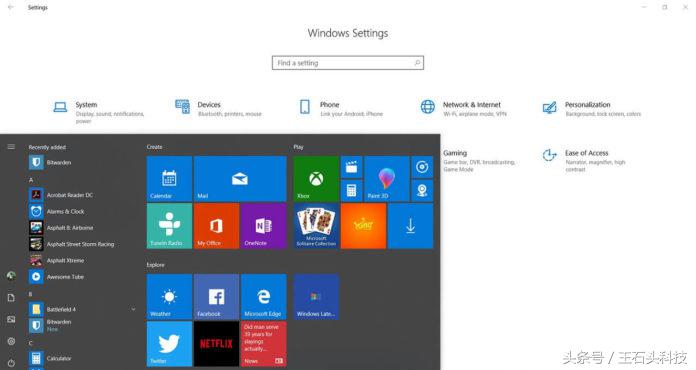Open the Power options icon
696x370 pixels.
click(x=11, y=362)
